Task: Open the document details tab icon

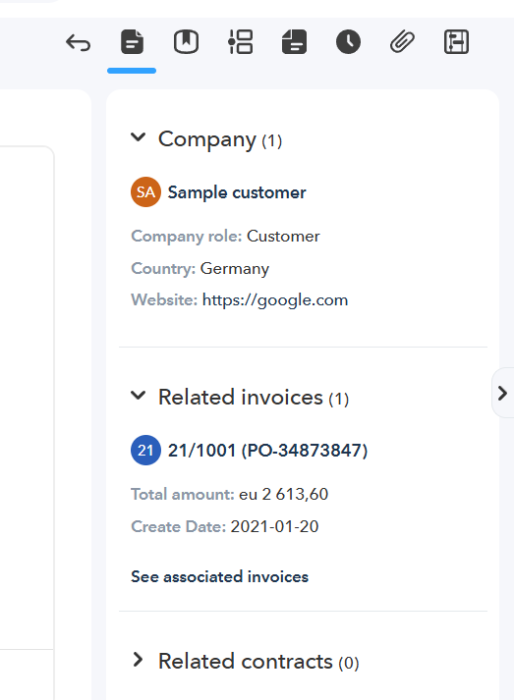Action: [x=132, y=42]
